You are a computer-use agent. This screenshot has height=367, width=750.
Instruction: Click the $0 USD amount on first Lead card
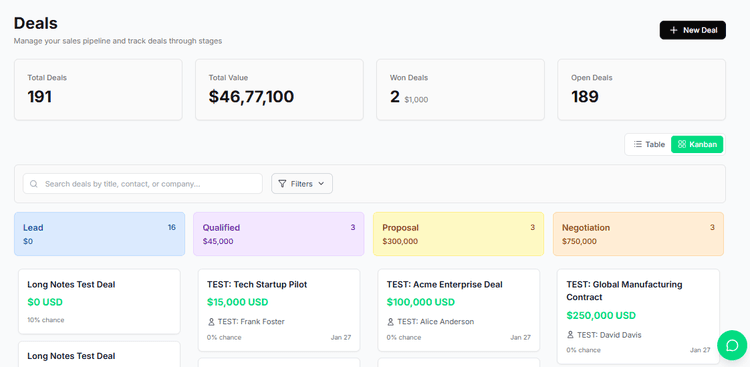[45, 302]
